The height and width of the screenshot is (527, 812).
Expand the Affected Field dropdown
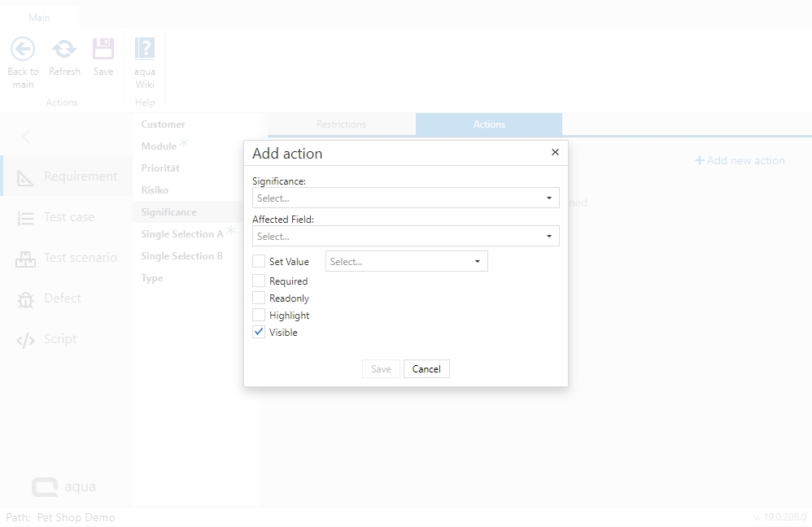click(x=405, y=237)
